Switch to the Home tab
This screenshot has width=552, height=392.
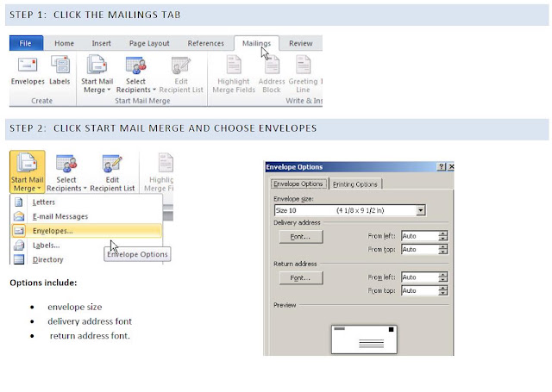[x=64, y=43]
